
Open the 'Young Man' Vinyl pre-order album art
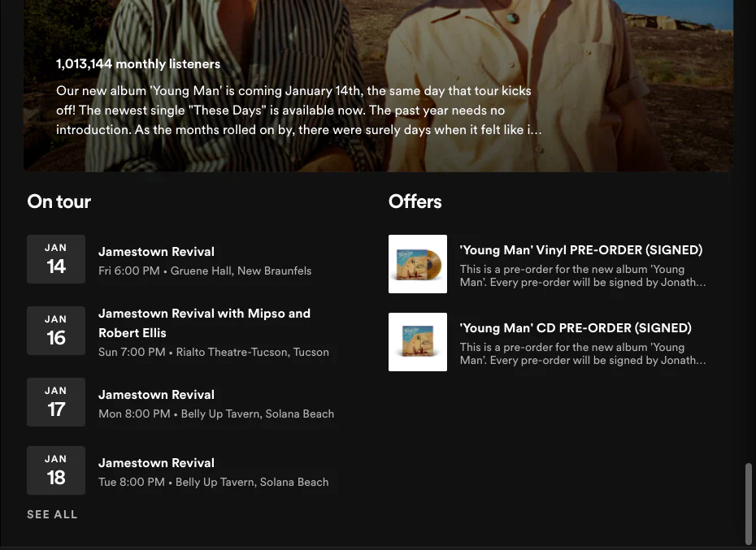[417, 264]
